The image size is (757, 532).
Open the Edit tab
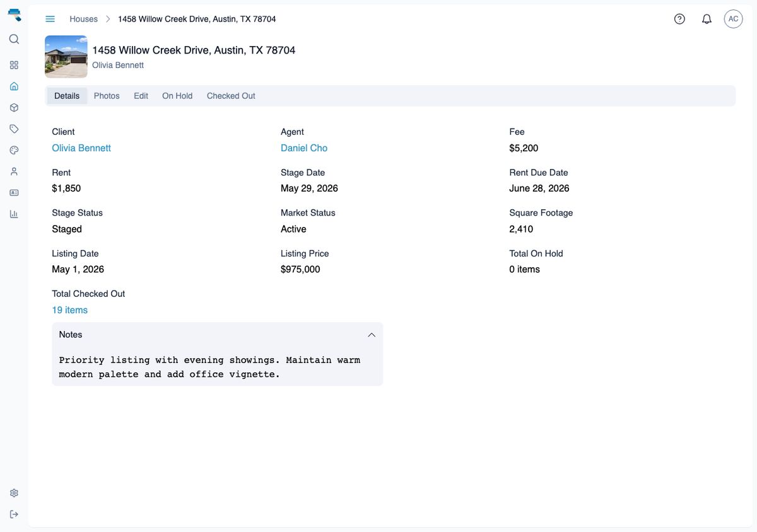(141, 96)
